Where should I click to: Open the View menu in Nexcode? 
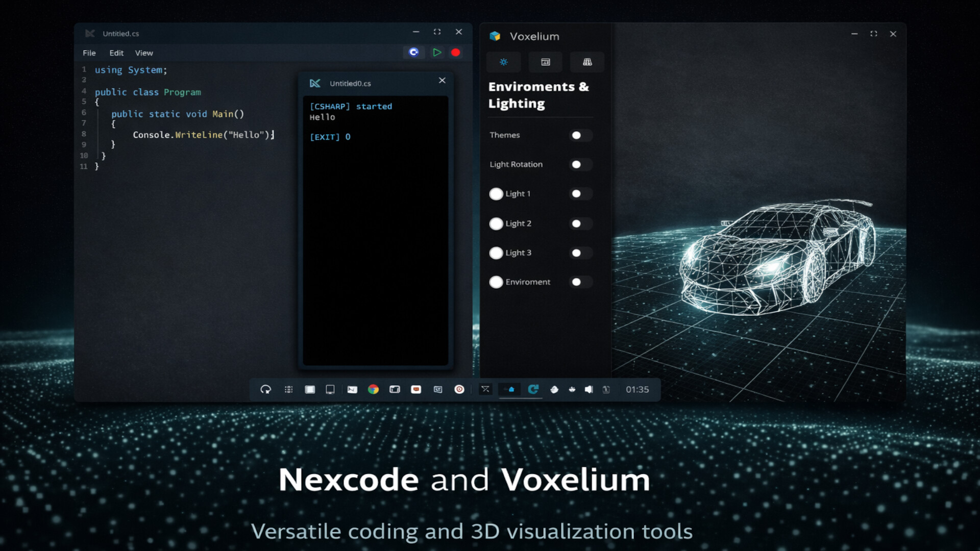click(143, 53)
